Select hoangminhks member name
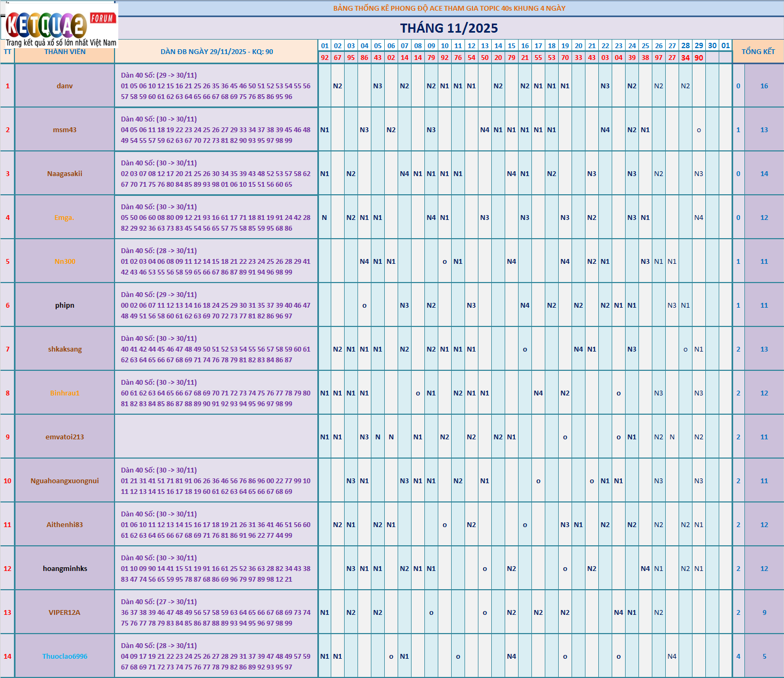 tap(65, 569)
